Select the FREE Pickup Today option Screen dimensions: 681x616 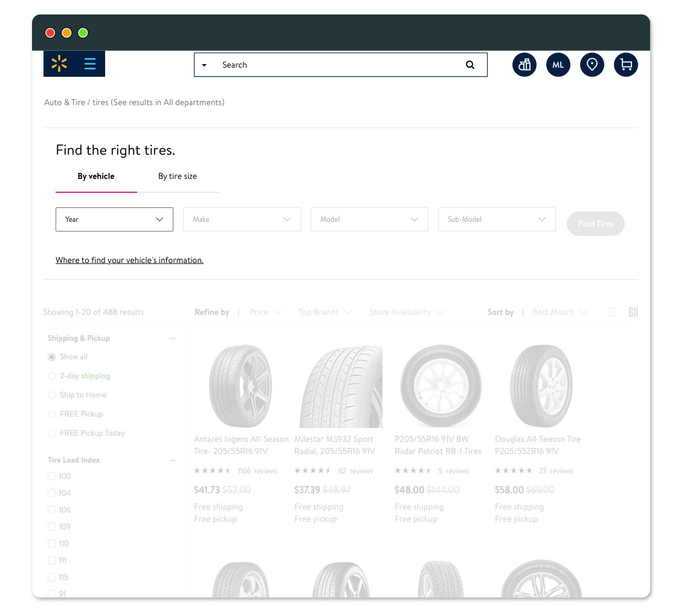coord(52,433)
